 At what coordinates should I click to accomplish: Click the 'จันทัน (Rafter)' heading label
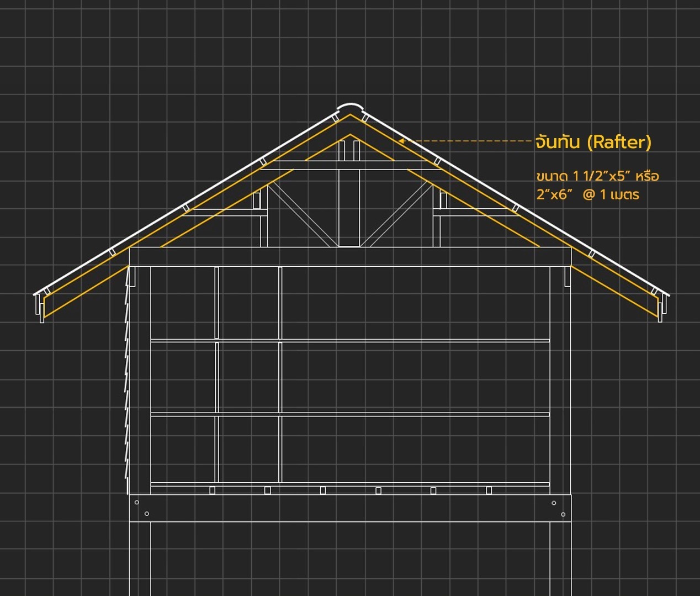pos(593,142)
